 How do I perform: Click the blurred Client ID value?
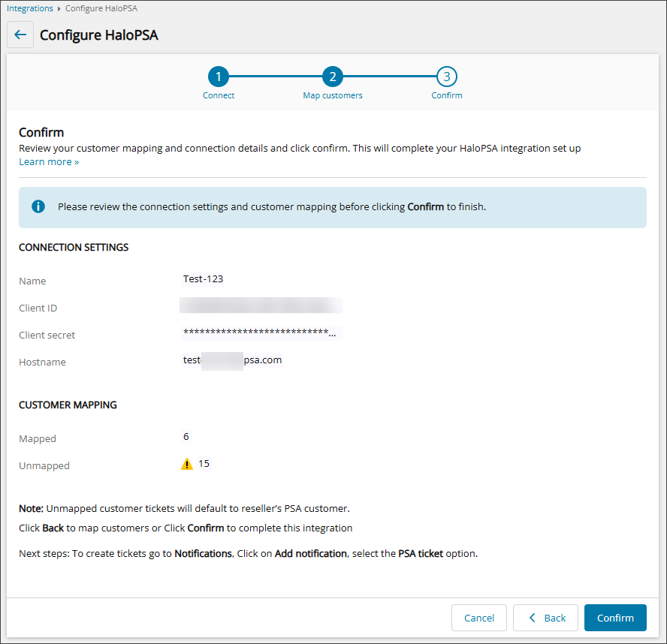pos(261,305)
